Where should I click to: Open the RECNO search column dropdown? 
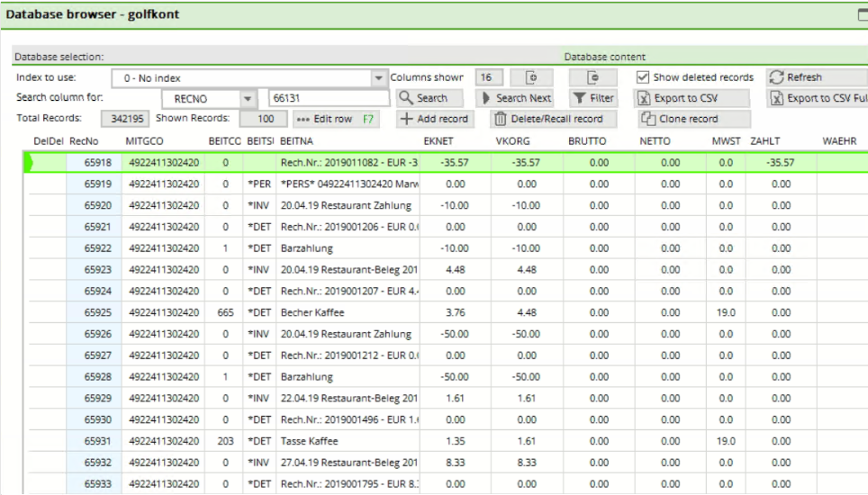coord(248,98)
